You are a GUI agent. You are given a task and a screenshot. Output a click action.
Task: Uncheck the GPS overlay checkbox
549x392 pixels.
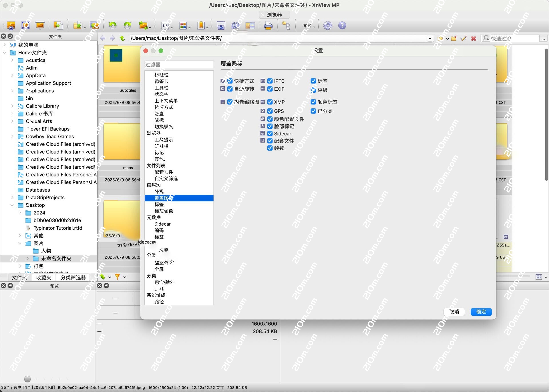tap(270, 111)
